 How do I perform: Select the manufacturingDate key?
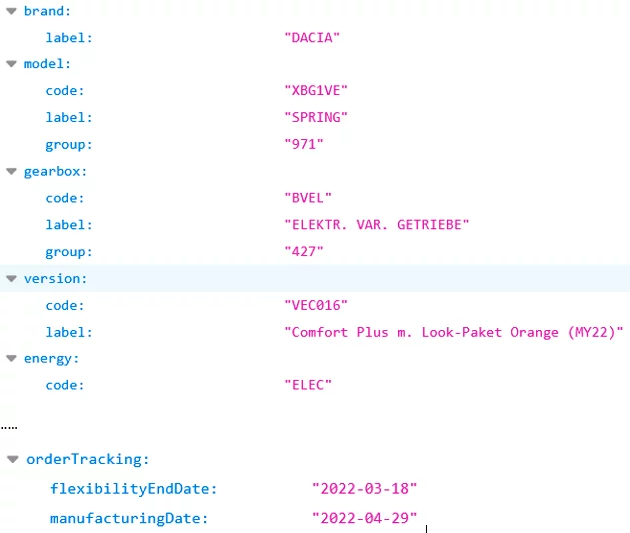tap(129, 519)
